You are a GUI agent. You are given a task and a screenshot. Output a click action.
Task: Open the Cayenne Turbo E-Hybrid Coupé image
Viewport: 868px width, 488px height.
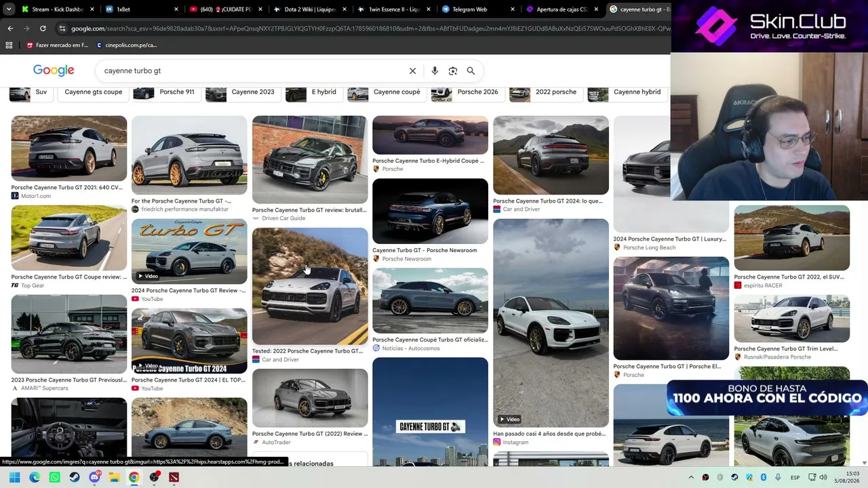(x=430, y=136)
